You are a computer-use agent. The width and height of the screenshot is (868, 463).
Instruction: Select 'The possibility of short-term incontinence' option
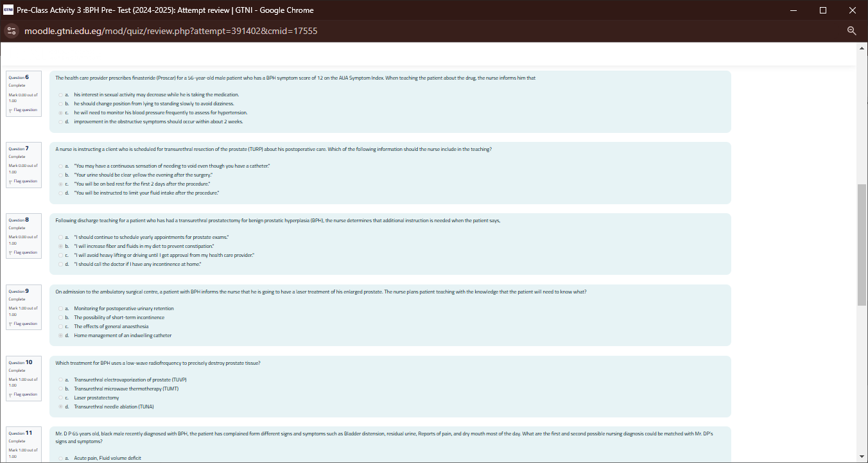pyautogui.click(x=60, y=317)
